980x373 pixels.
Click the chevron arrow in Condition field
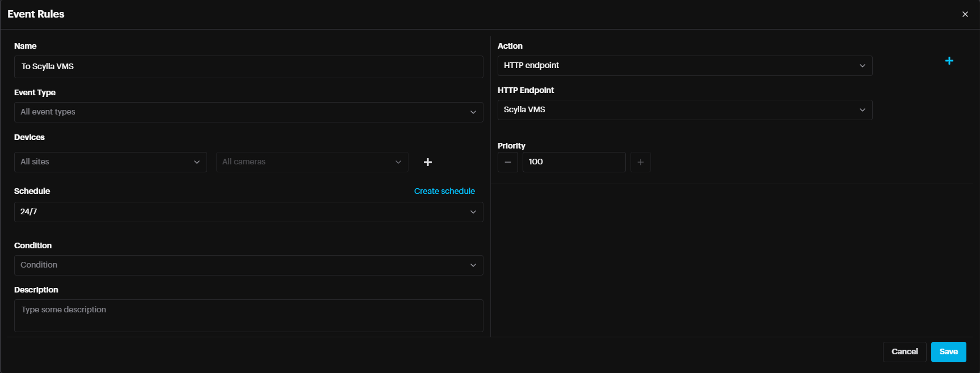point(473,265)
